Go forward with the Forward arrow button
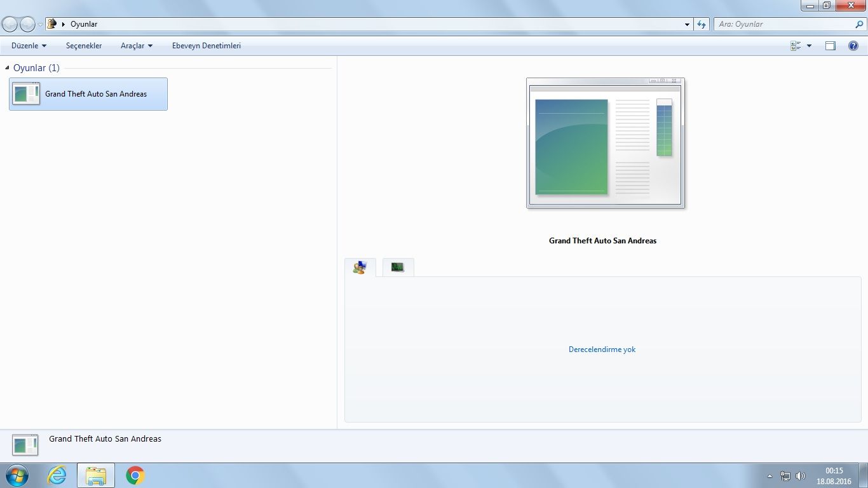The image size is (868, 488). click(27, 24)
